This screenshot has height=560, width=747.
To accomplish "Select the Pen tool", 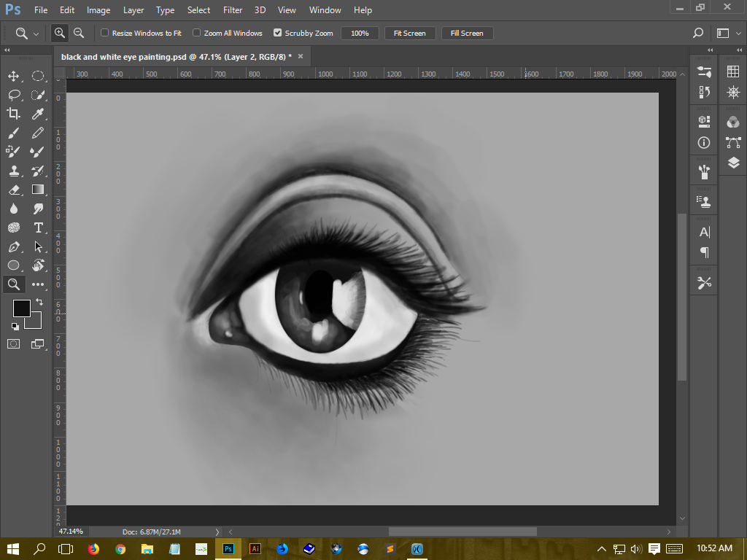I will 14,246.
